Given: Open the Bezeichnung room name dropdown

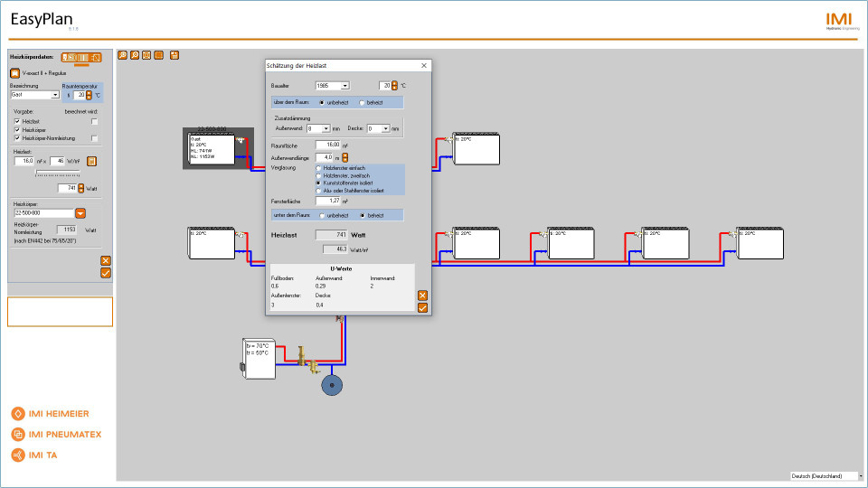Looking at the screenshot, I should click(x=55, y=94).
